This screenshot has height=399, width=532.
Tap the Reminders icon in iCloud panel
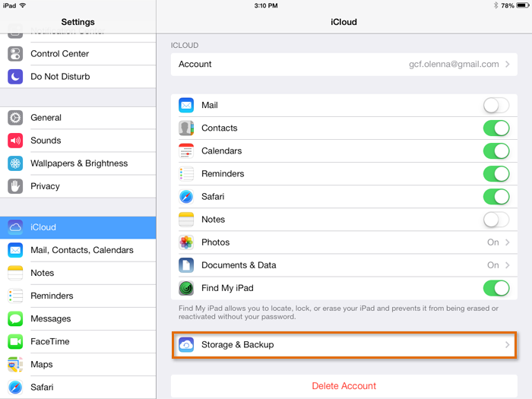[186, 174]
